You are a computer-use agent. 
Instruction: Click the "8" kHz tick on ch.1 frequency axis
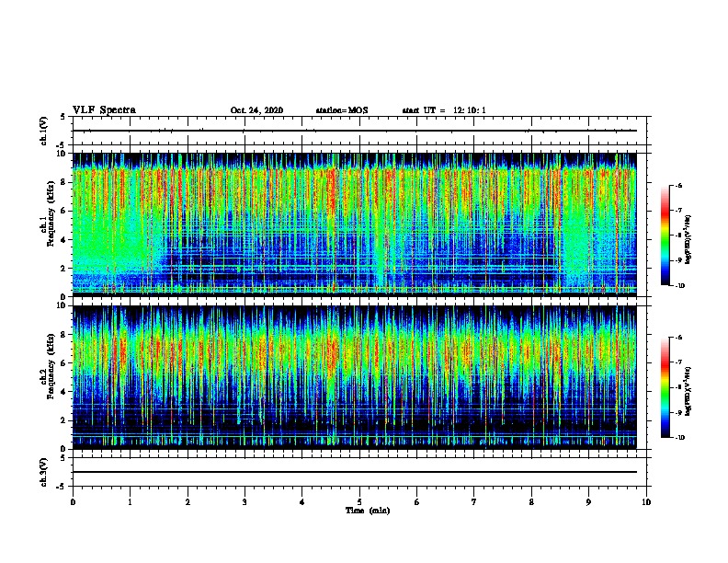(x=64, y=182)
